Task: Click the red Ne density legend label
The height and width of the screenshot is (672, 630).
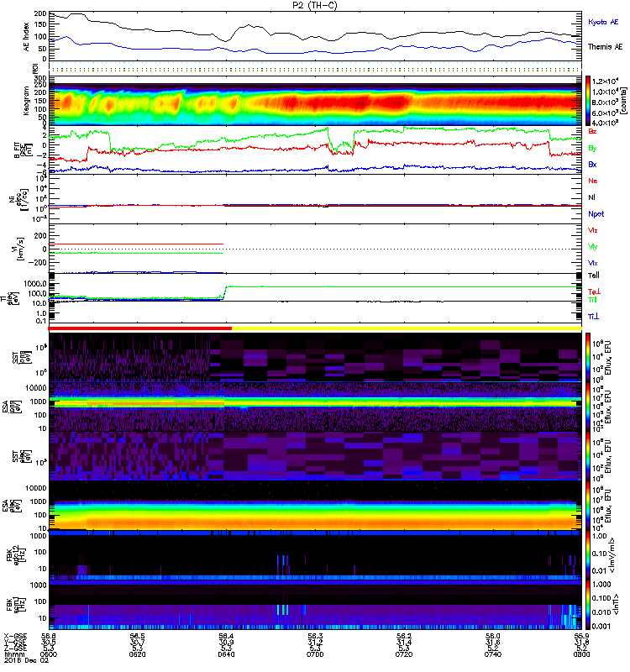Action: pos(593,181)
